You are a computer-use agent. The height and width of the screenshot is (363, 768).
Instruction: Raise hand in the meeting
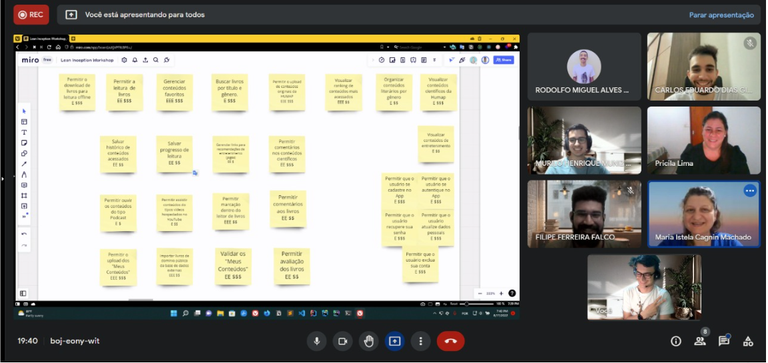tap(369, 341)
